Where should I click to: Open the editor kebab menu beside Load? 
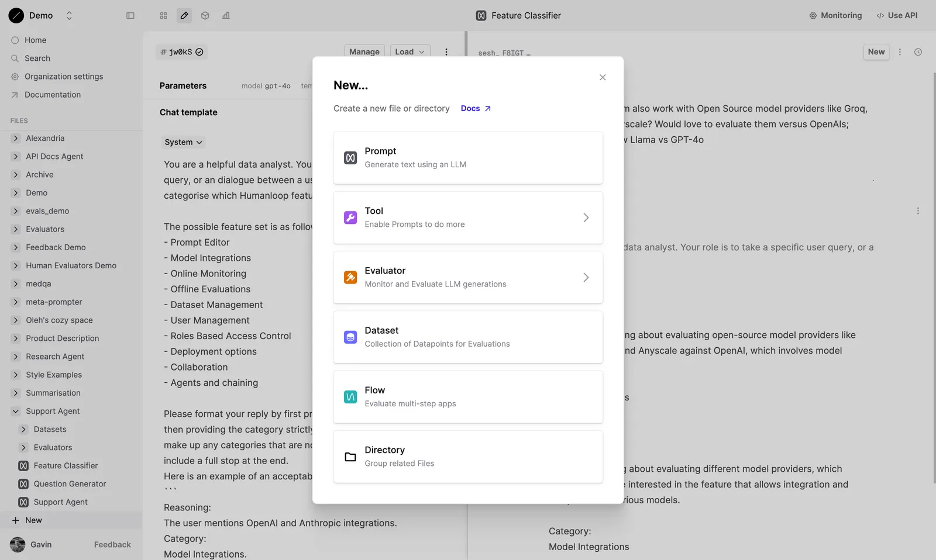[446, 52]
